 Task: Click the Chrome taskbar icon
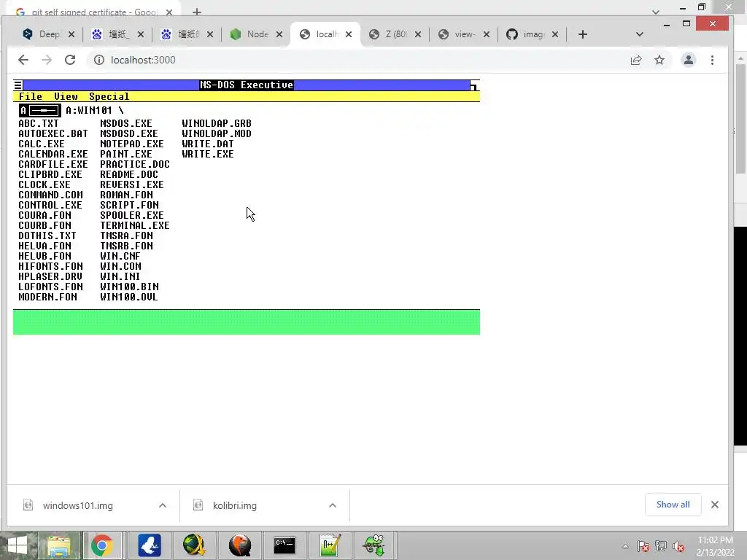click(102, 545)
